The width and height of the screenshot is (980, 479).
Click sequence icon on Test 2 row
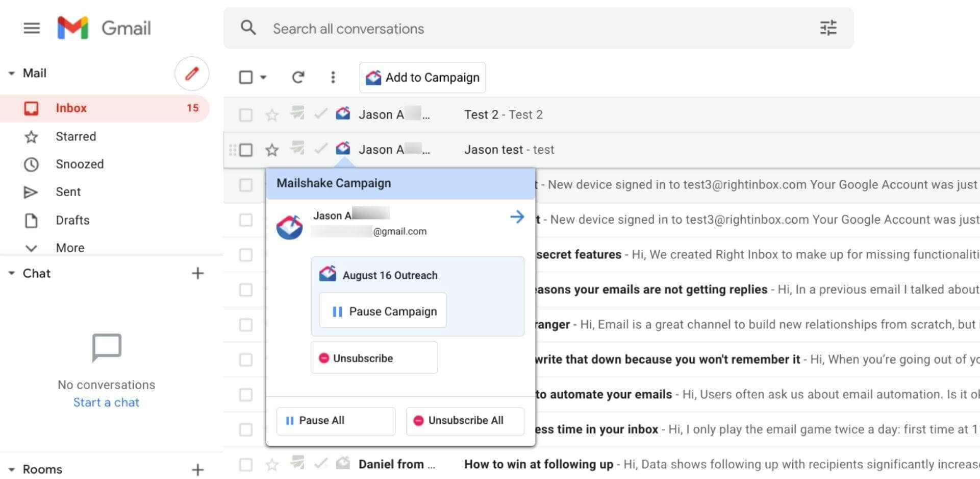click(x=297, y=112)
